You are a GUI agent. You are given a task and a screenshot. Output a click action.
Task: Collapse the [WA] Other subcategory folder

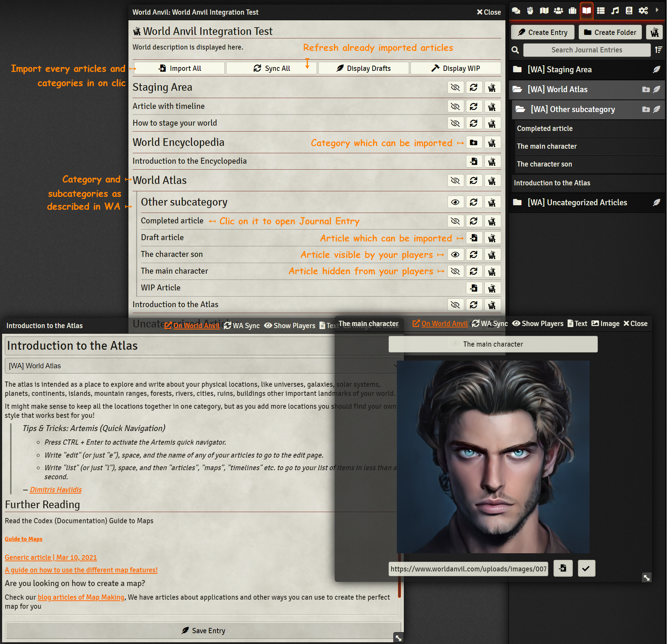573,109
